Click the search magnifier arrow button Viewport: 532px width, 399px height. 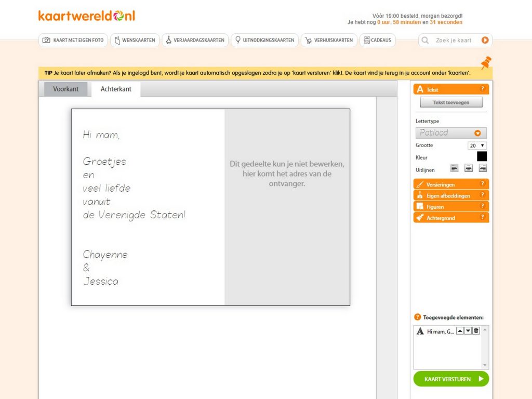tap(485, 40)
